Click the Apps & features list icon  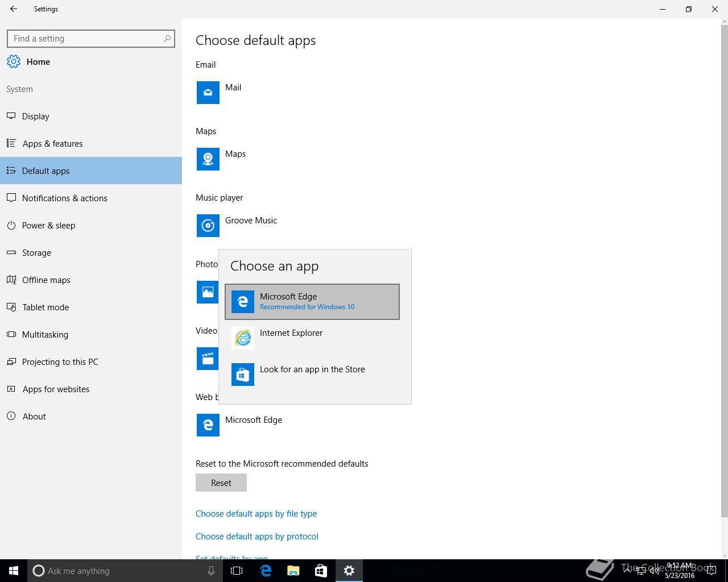11,143
